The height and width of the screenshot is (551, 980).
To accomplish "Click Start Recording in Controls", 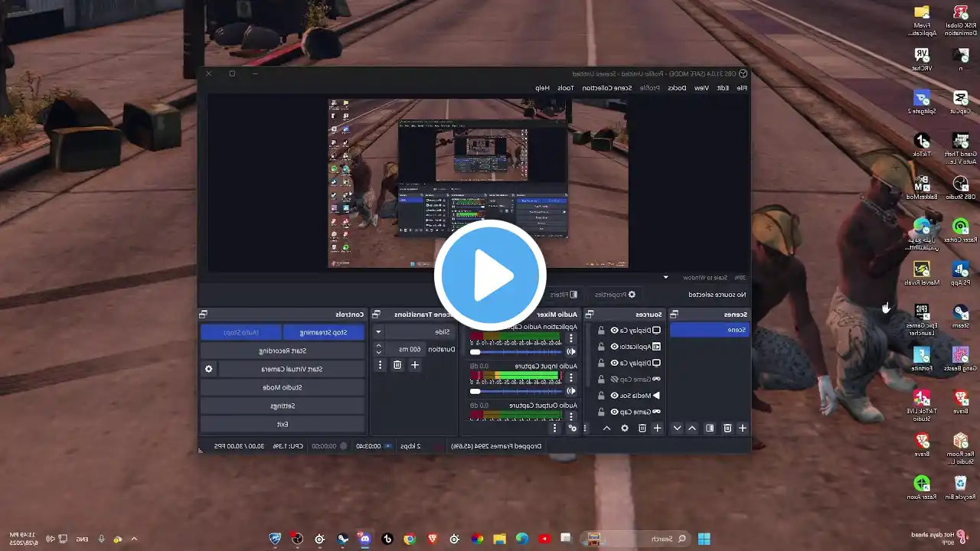I will [x=283, y=350].
